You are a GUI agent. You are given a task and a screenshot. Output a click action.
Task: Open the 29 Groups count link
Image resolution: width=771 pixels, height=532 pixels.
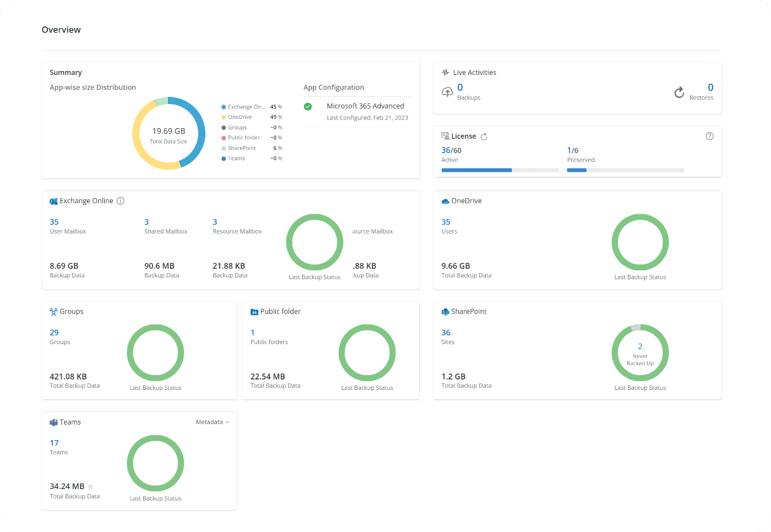click(54, 333)
